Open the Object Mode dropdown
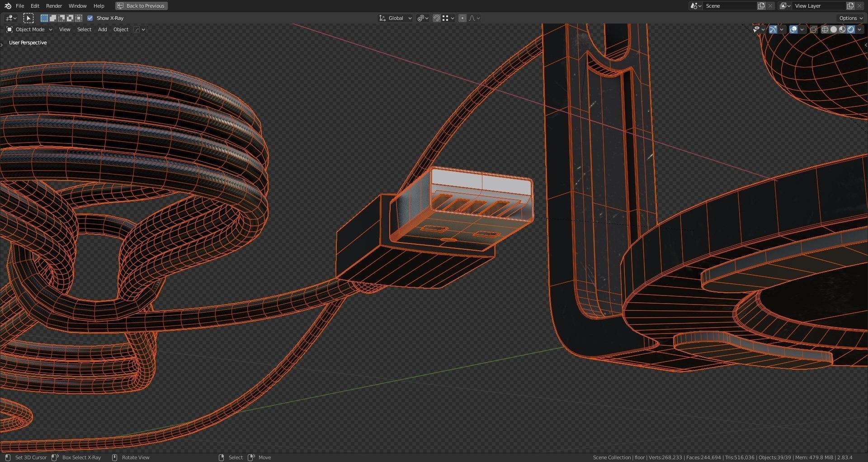The height and width of the screenshot is (462, 868). 30,29
